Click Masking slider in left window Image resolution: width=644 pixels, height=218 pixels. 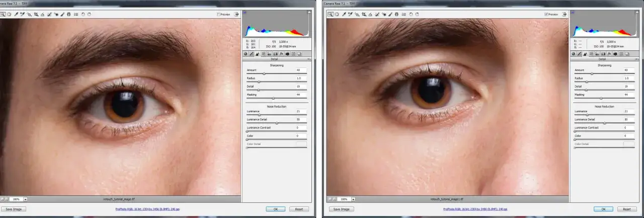278,98
